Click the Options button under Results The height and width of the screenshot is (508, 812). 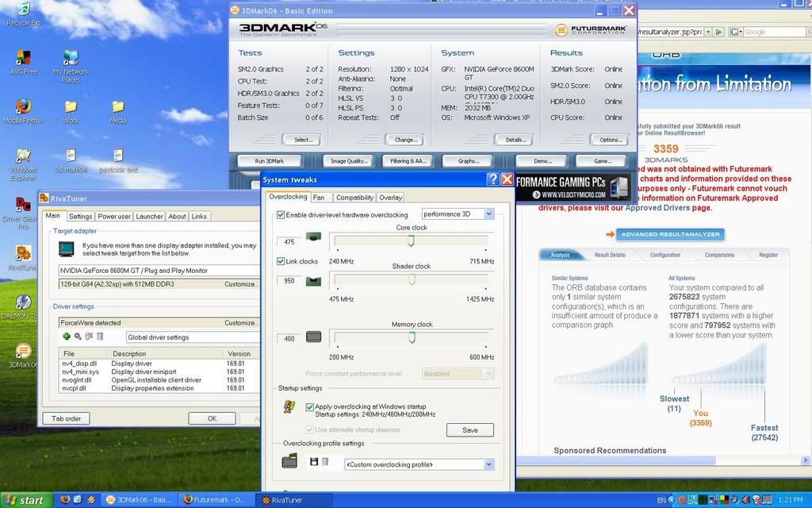611,140
